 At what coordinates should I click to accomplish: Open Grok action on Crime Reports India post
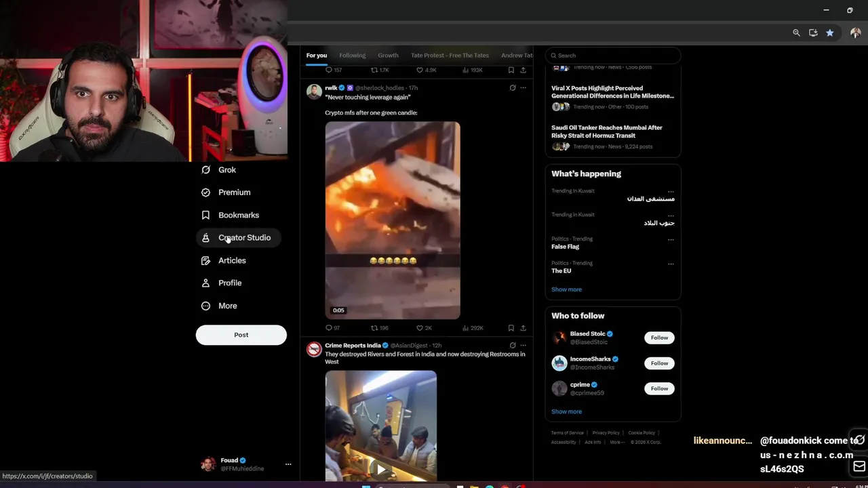point(513,346)
